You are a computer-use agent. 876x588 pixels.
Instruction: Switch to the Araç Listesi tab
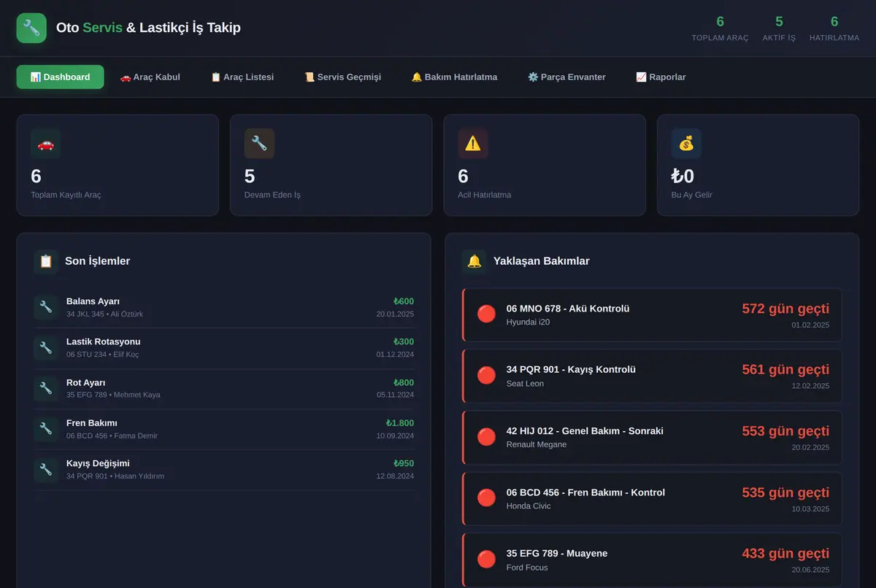(x=242, y=77)
